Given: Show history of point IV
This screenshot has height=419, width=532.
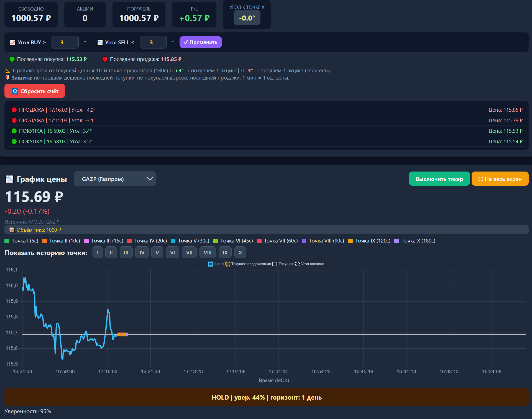Looking at the screenshot, I should [x=142, y=252].
